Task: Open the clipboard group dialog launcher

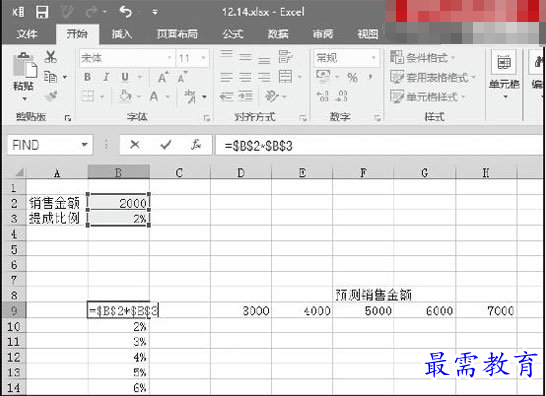Action: [68, 118]
